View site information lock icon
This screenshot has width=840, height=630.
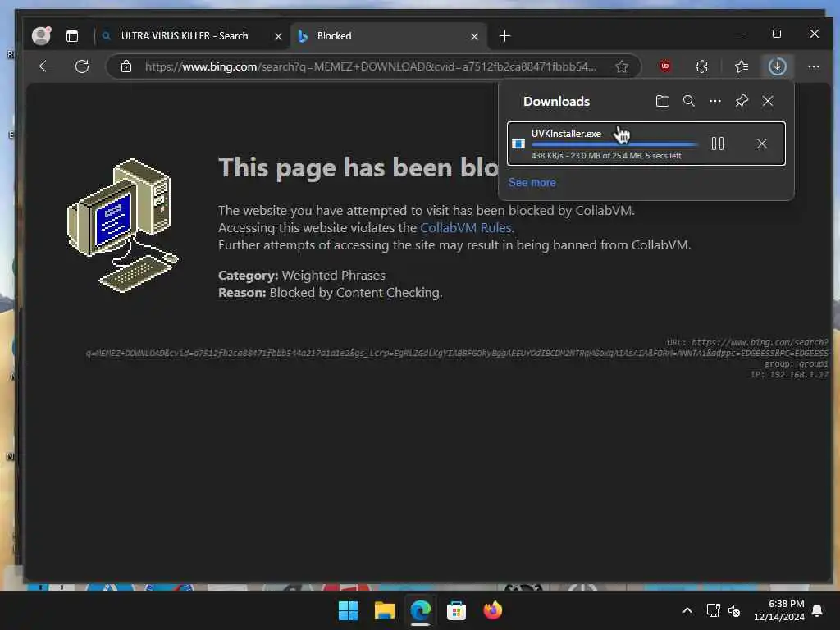126,66
